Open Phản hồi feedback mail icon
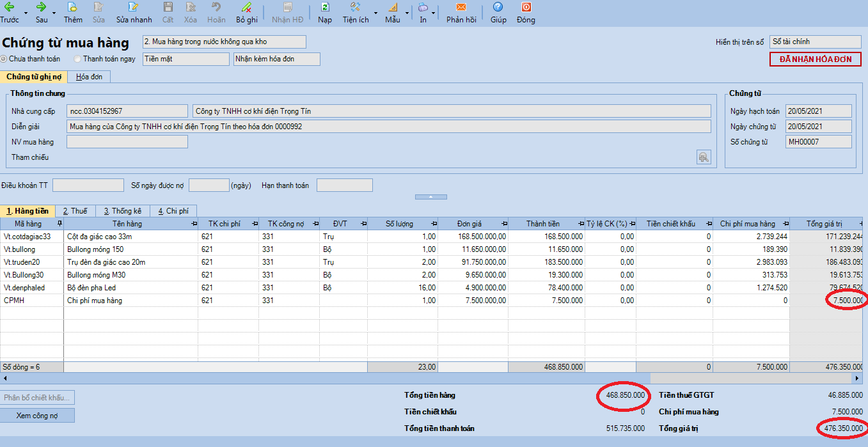 tap(461, 7)
